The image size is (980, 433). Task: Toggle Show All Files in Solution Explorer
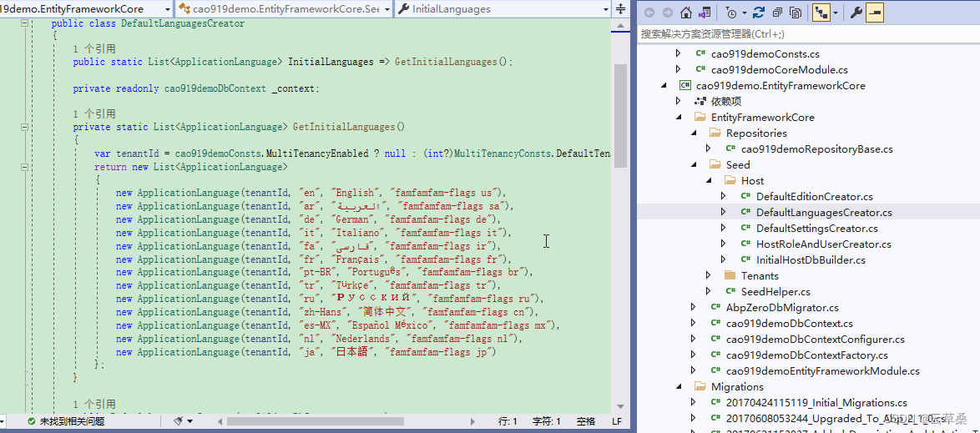pos(796,13)
